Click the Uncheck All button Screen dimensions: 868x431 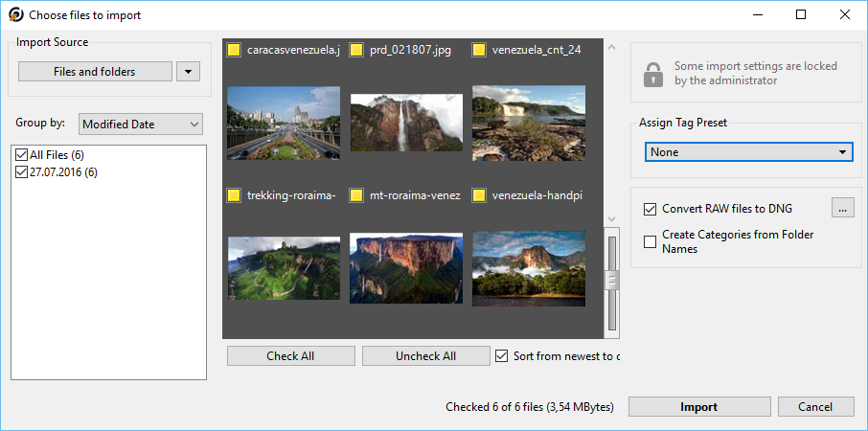pyautogui.click(x=425, y=356)
